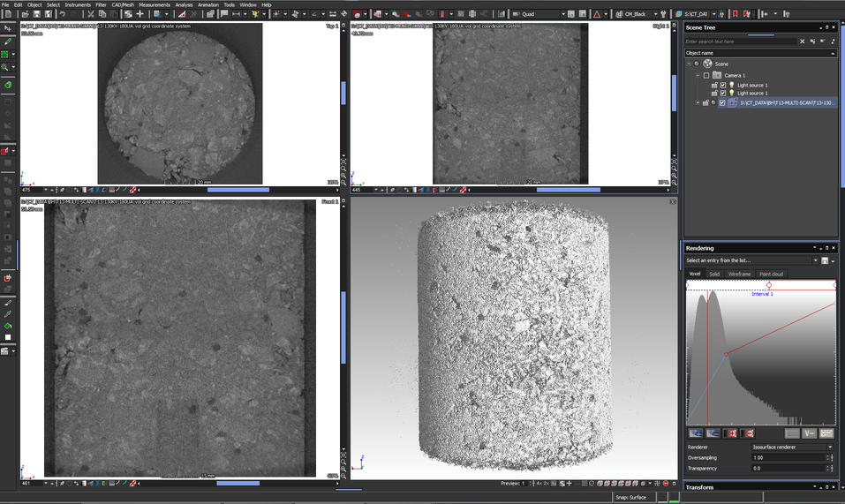Open the Quad layout dropdown
The width and height of the screenshot is (845, 504).
pos(563,14)
